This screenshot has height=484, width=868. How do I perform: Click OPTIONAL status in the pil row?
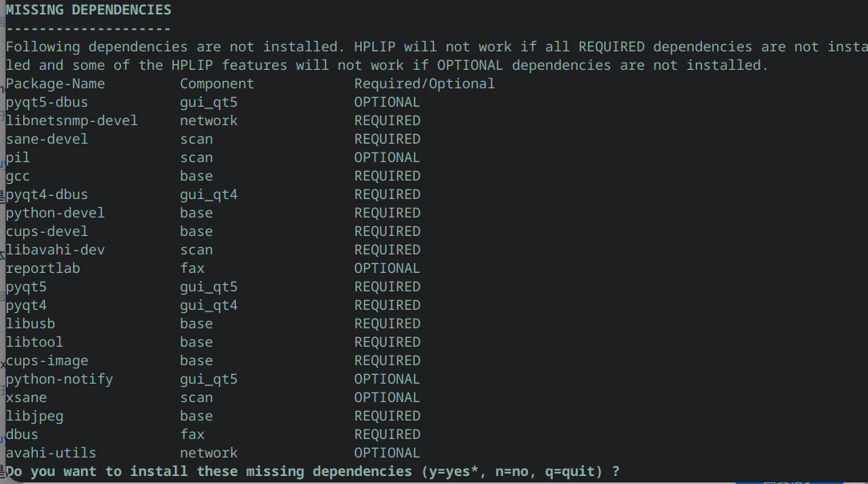(x=387, y=157)
